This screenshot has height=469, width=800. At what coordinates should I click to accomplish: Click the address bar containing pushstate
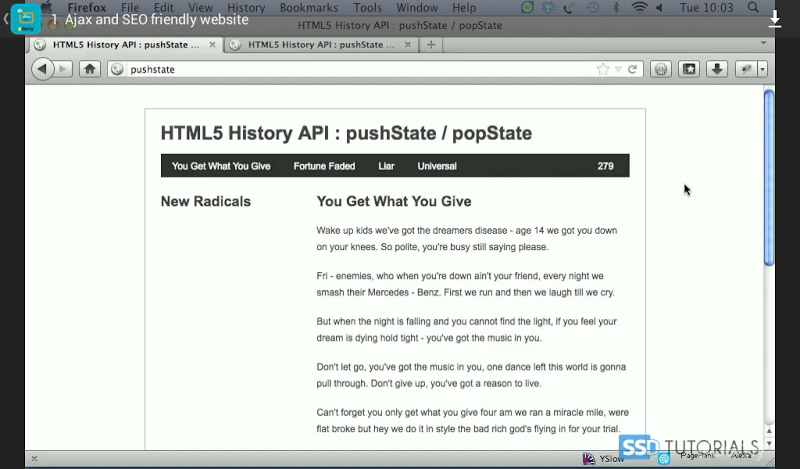click(x=375, y=69)
